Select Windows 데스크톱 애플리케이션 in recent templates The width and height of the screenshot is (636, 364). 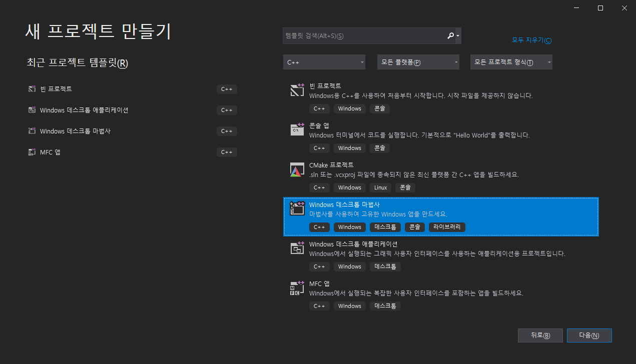coord(84,110)
